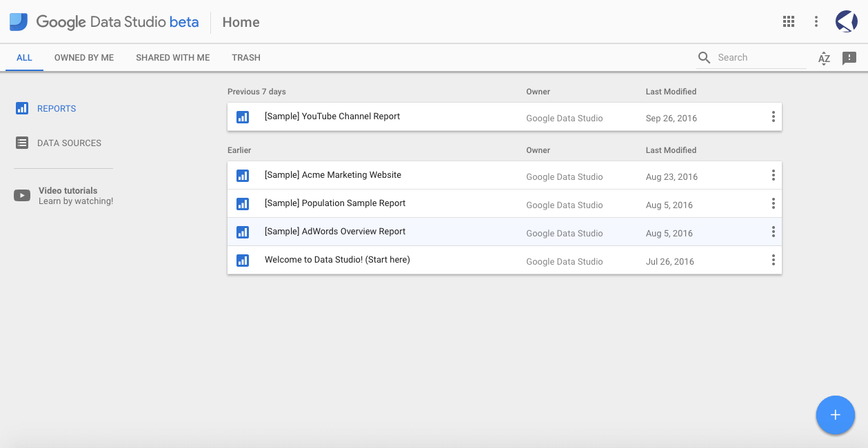Click the Aug 5, 2016 date of AdWords report
This screenshot has width=868, height=448.
669,234
